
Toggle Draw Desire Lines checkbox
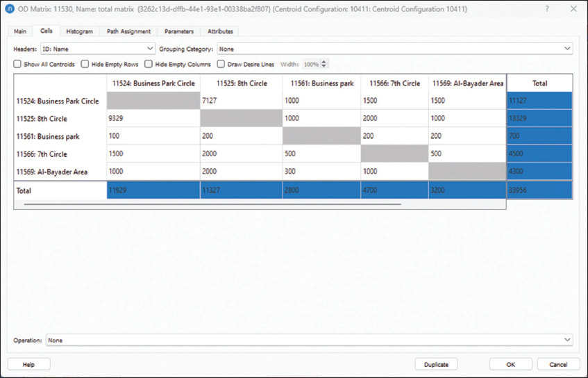click(x=221, y=64)
